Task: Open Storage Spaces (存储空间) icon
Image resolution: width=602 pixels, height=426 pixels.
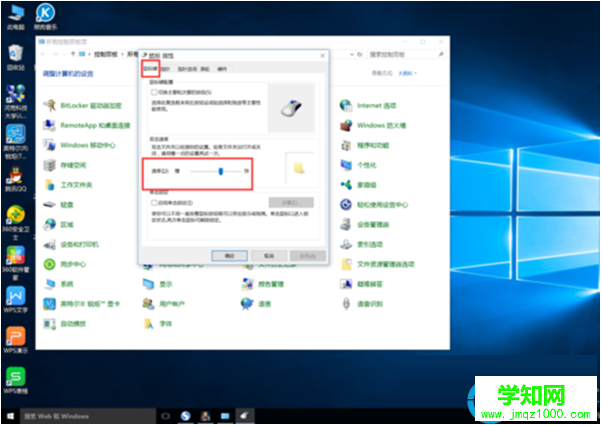Action: click(x=49, y=165)
